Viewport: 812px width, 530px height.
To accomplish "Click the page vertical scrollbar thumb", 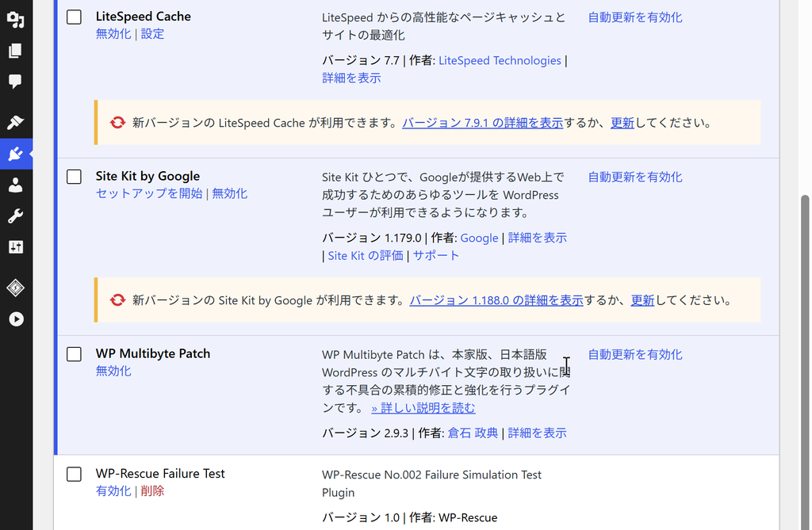I will (805, 362).
